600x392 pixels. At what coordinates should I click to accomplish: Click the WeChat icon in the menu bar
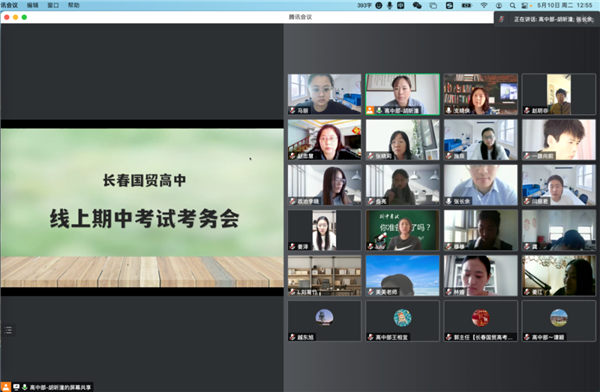click(x=417, y=5)
